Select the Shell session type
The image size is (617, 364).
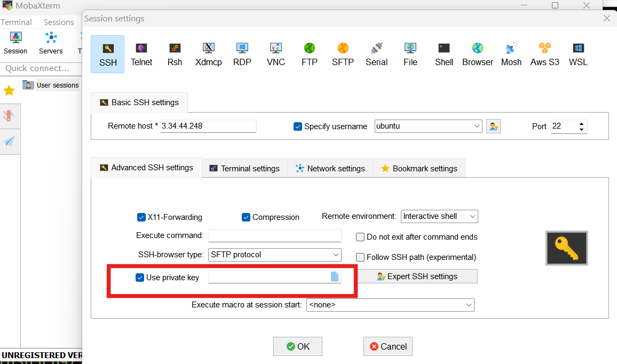[444, 54]
